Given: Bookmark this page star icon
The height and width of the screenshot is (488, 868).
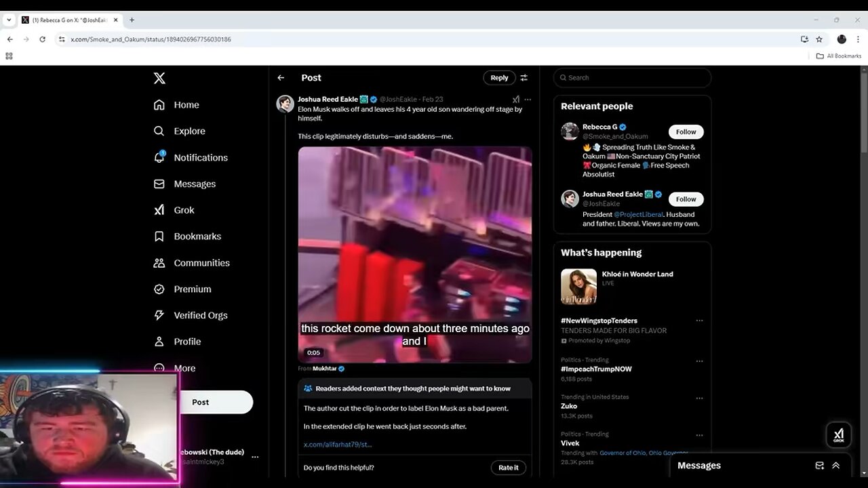Looking at the screenshot, I should [x=819, y=39].
